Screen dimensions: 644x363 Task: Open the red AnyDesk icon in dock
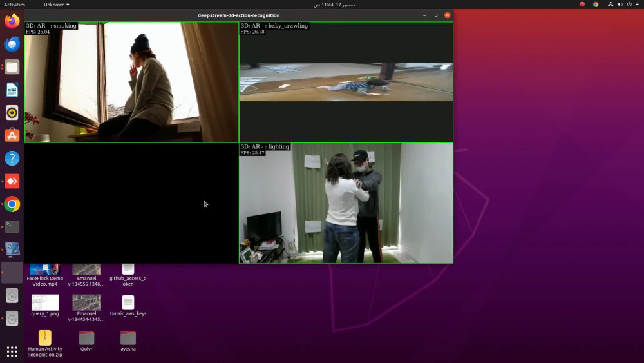(x=12, y=181)
